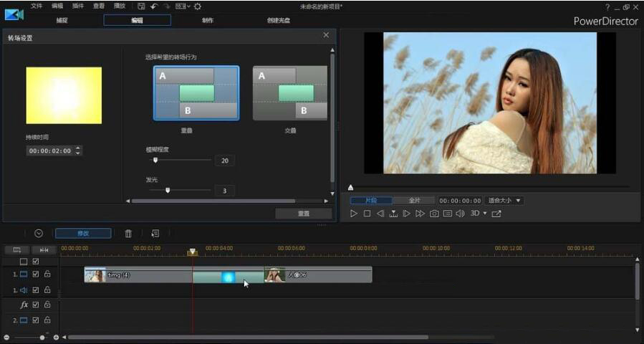
Task: Toggle lock on audio track 1
Action: pos(47,290)
